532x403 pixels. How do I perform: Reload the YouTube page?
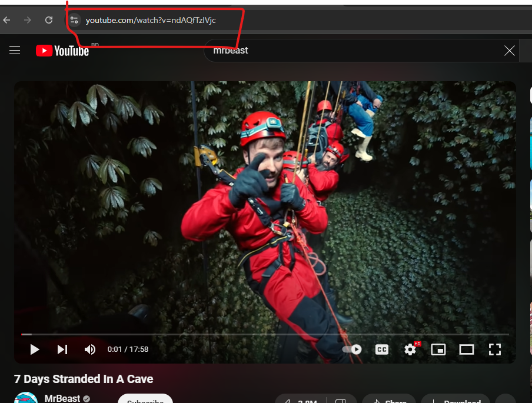tap(49, 21)
